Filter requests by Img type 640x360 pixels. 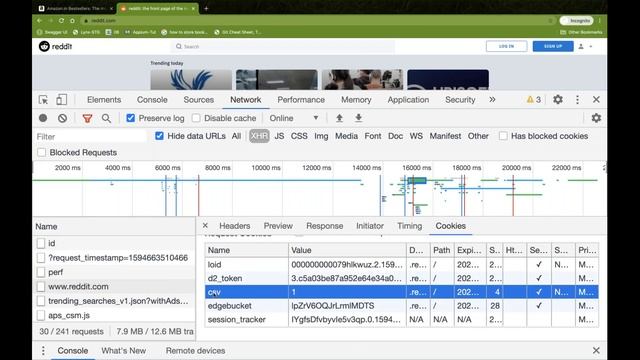pyautogui.click(x=321, y=136)
